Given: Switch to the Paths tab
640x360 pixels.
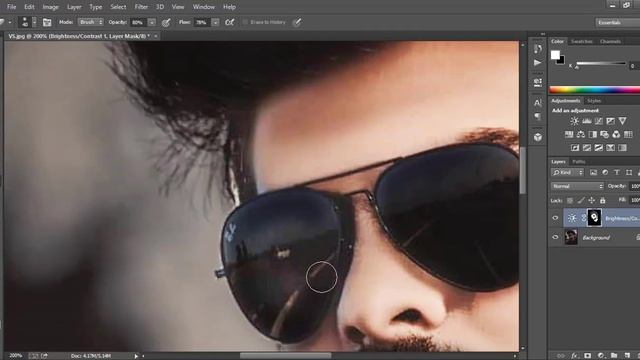Looking at the screenshot, I should [578, 162].
